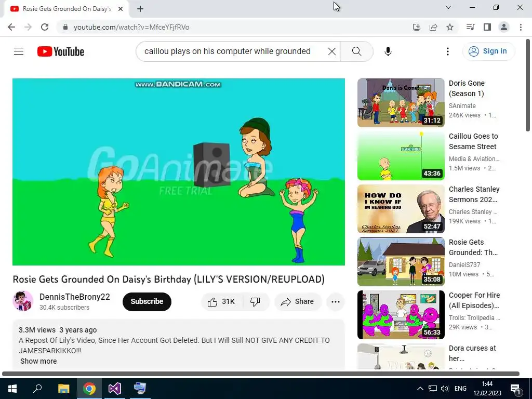Go forward in browser history

coord(28,27)
